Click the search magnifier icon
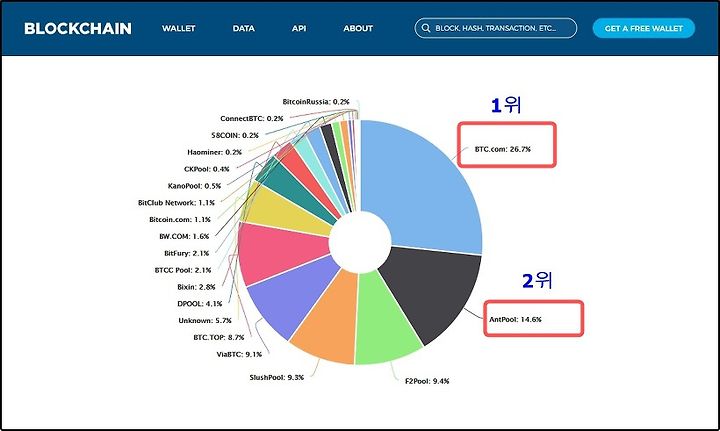This screenshot has width=720, height=431. [x=426, y=28]
